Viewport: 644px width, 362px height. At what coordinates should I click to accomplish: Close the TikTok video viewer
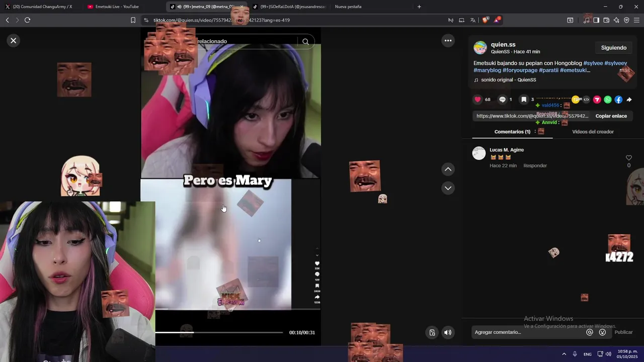click(14, 41)
